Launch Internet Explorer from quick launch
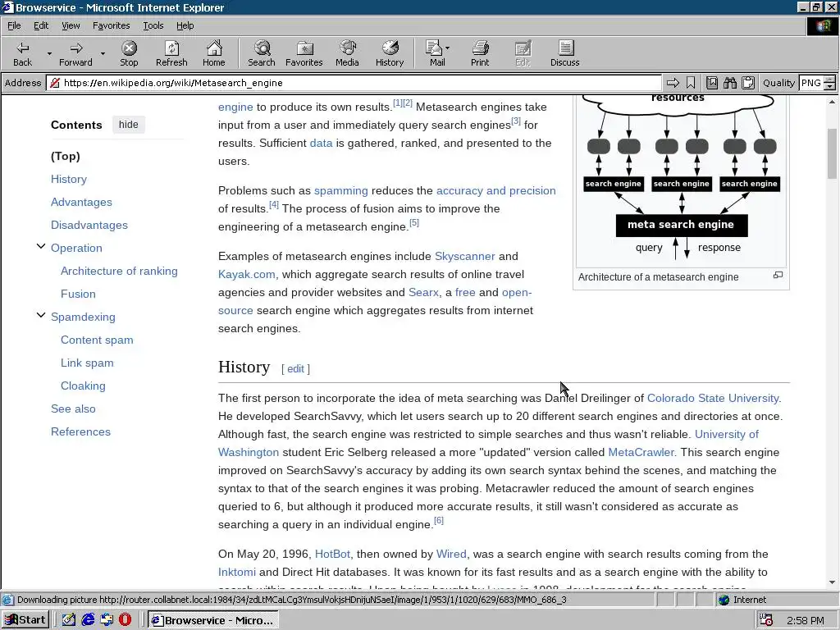The image size is (840, 630). (88, 620)
